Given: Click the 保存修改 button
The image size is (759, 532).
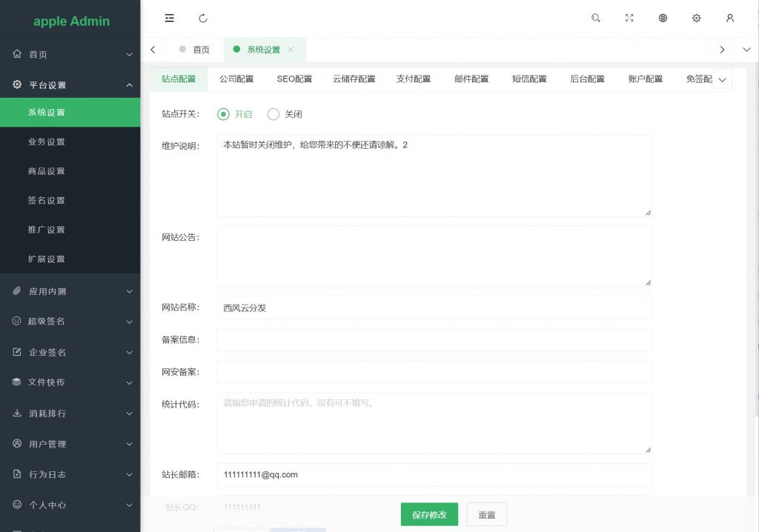Looking at the screenshot, I should coord(429,514).
